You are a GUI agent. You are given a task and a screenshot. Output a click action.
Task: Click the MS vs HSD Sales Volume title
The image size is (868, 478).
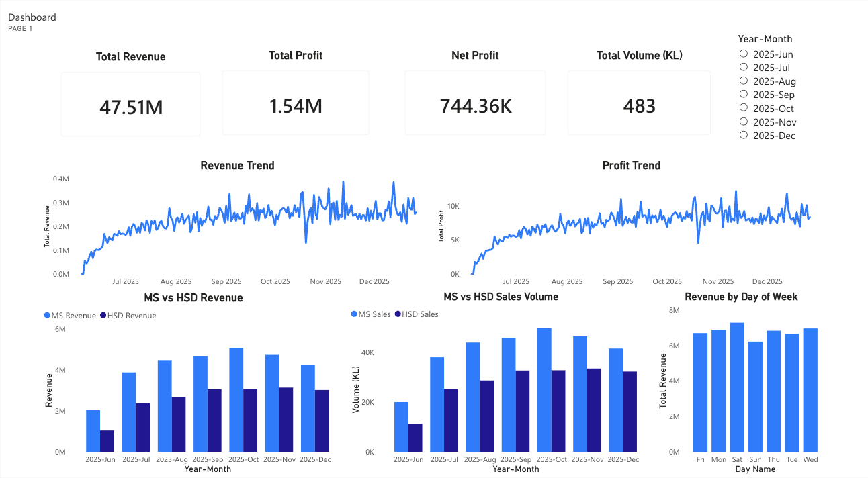(x=501, y=296)
